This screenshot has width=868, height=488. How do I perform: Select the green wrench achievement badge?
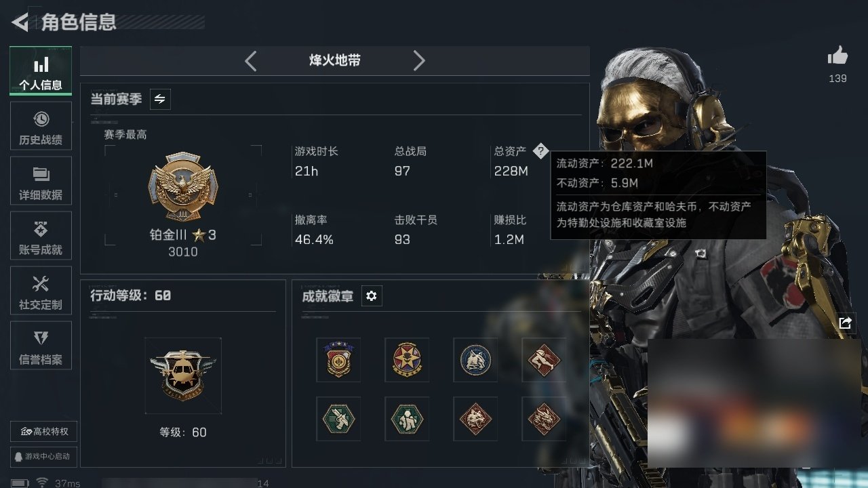338,419
